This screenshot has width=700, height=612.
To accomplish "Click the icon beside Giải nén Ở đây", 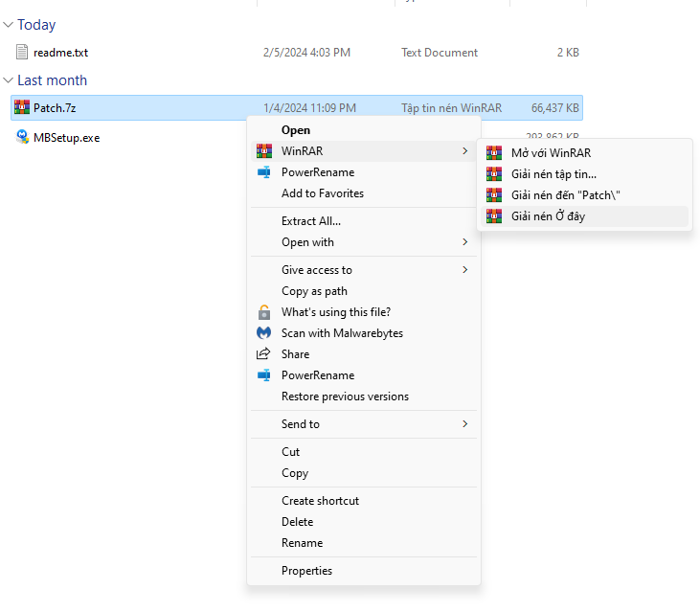I will 494,216.
